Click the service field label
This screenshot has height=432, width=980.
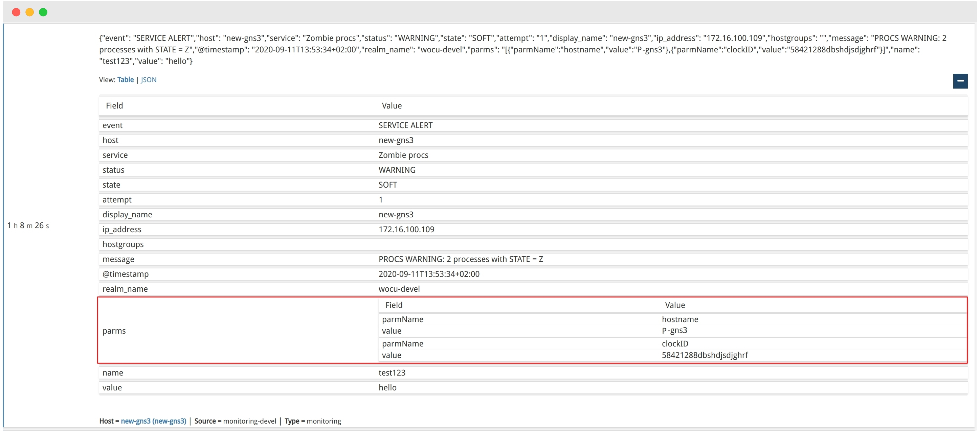click(115, 155)
